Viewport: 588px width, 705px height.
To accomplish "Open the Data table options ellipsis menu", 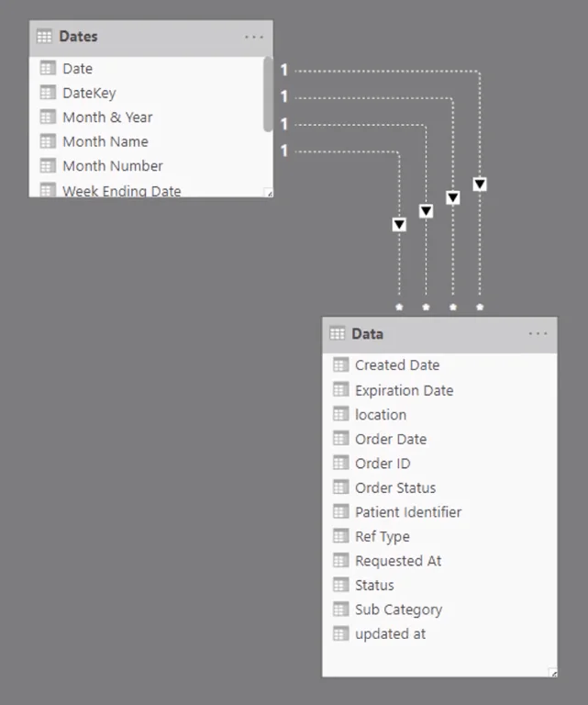I will [538, 333].
